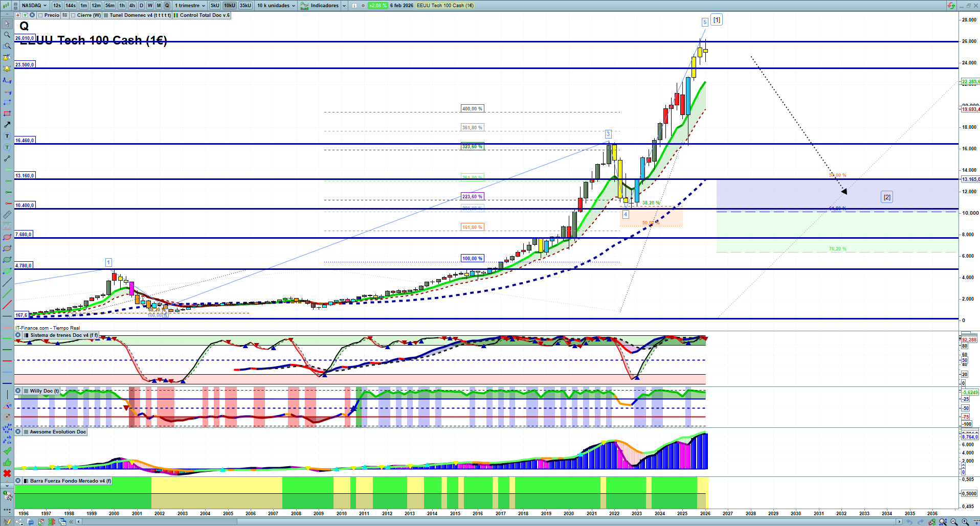
Task: Click the zoom-in magnifier at bottom right
Action: [x=965, y=522]
